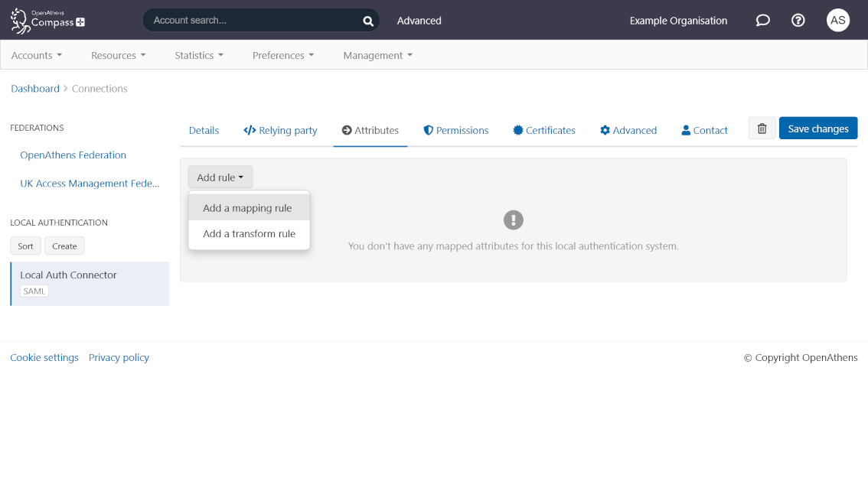Open the Relying party tab

coord(280,131)
